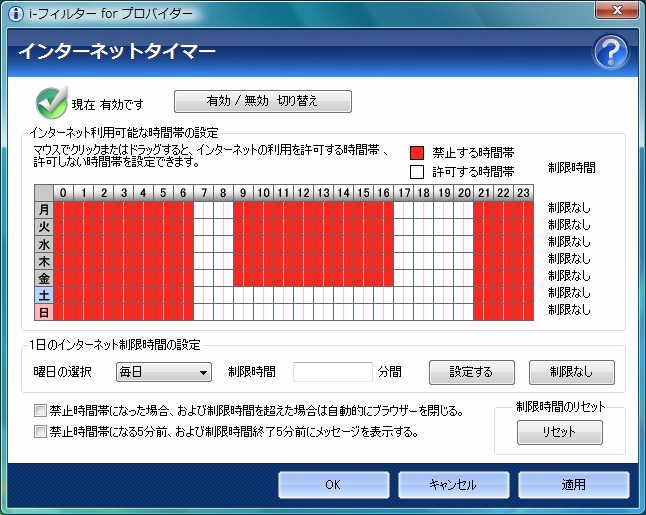Toggle the 有効 / 無効 切り替え button
This screenshot has height=515, width=646.
coord(263,101)
